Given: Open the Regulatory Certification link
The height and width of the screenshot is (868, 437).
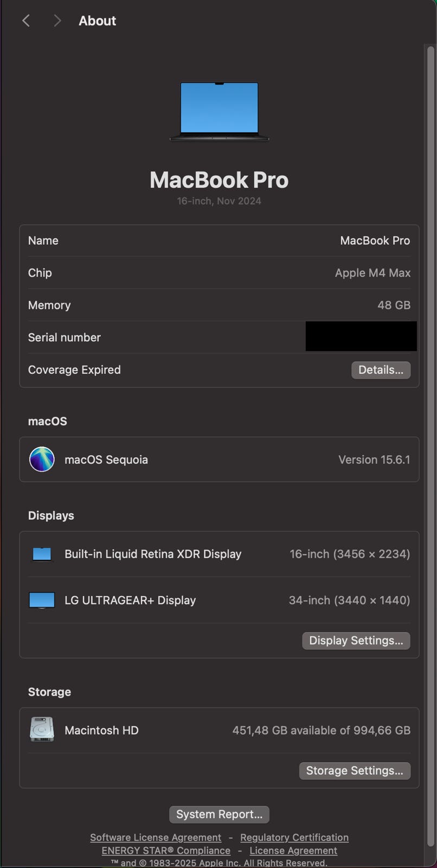Looking at the screenshot, I should tap(294, 838).
